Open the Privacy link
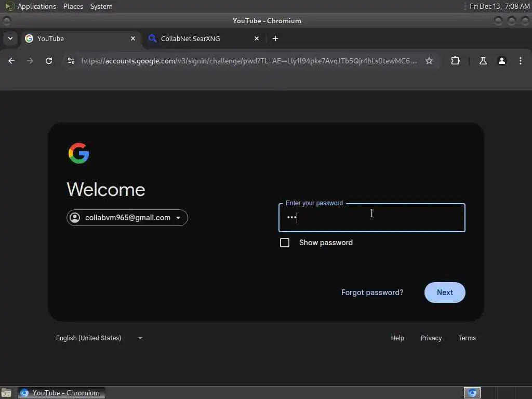 coord(431,338)
